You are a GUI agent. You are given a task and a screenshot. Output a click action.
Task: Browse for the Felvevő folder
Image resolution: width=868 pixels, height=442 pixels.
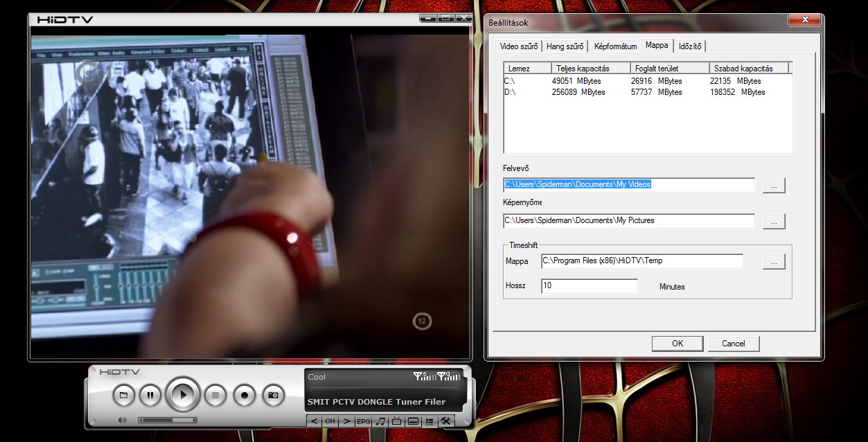[x=774, y=185]
